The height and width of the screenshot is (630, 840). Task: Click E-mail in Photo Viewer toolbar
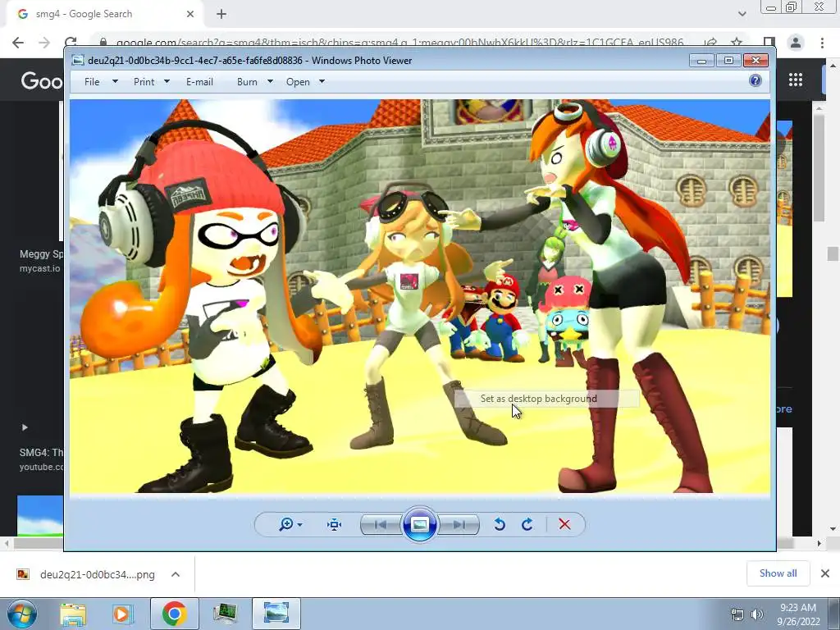click(x=199, y=82)
